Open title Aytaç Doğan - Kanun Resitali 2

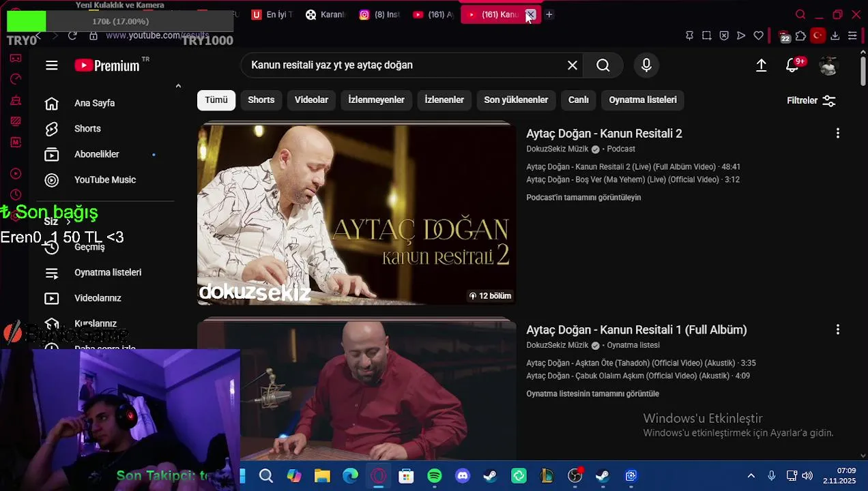point(604,134)
